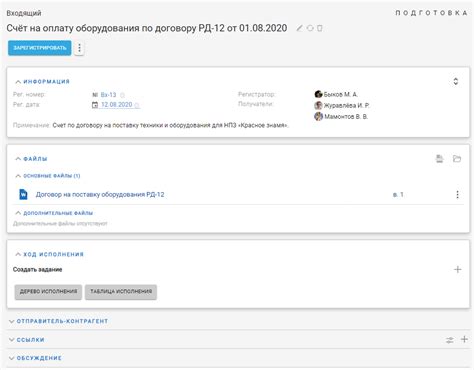
Task: Click the refresh icon next to the title
Action: tap(310, 28)
